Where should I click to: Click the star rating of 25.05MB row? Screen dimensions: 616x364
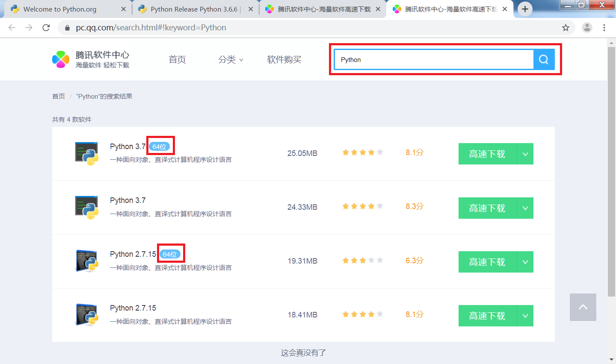[x=362, y=153]
